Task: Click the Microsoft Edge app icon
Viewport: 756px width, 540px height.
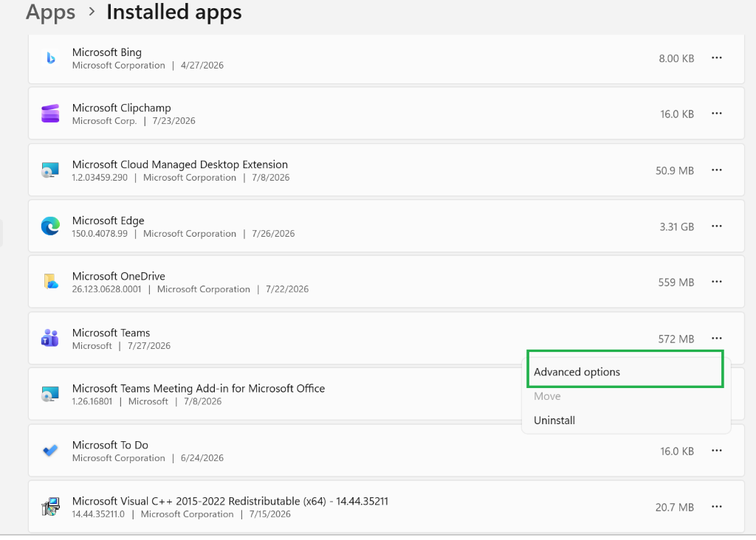Action: [x=50, y=226]
